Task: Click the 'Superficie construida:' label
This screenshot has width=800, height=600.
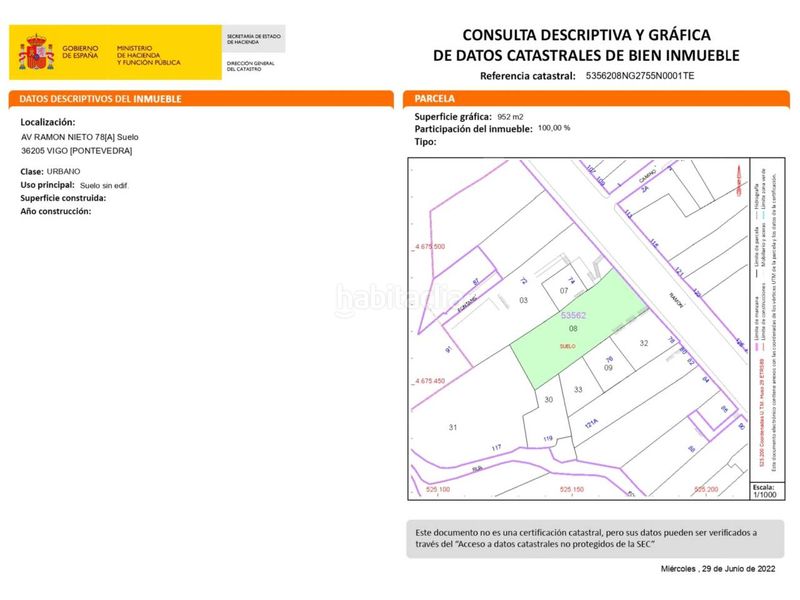Action: point(63,198)
